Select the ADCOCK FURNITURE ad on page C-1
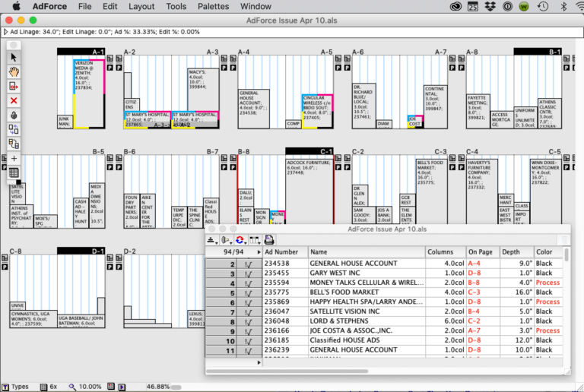584x392 pixels. 309,191
